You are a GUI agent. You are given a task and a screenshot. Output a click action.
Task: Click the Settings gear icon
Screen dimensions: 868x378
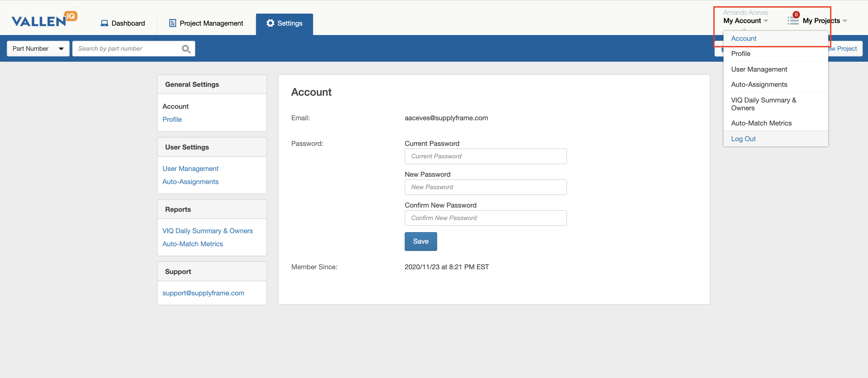pyautogui.click(x=270, y=23)
